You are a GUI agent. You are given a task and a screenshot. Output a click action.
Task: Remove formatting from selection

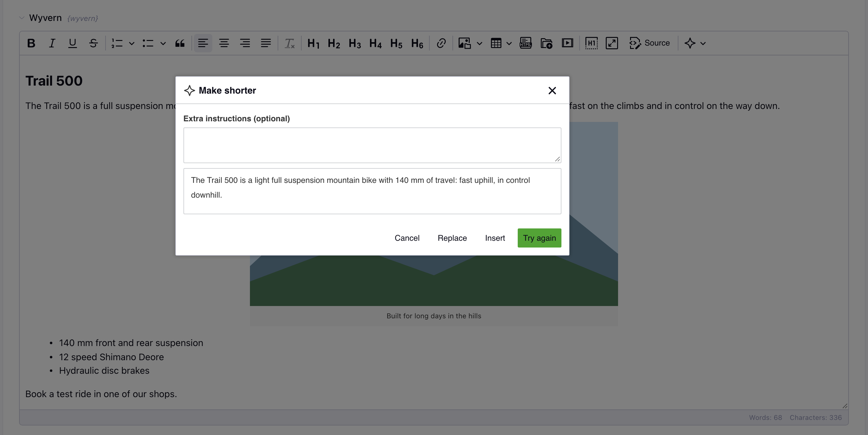(x=289, y=43)
